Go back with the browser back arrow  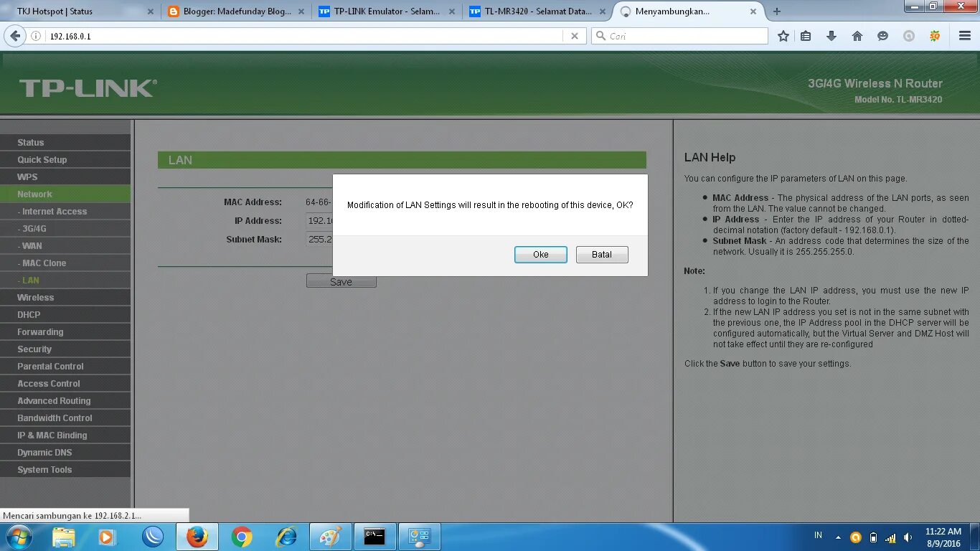click(15, 36)
